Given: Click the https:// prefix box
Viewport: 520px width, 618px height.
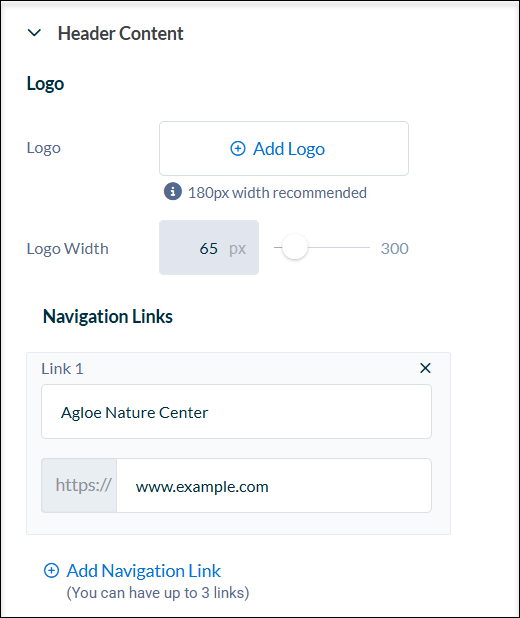Looking at the screenshot, I should tap(79, 486).
